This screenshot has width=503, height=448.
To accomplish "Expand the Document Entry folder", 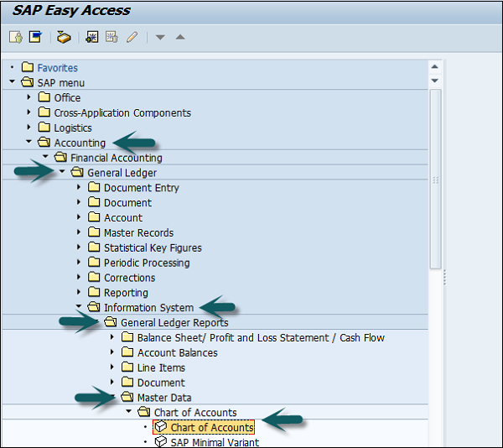I will click(x=79, y=187).
